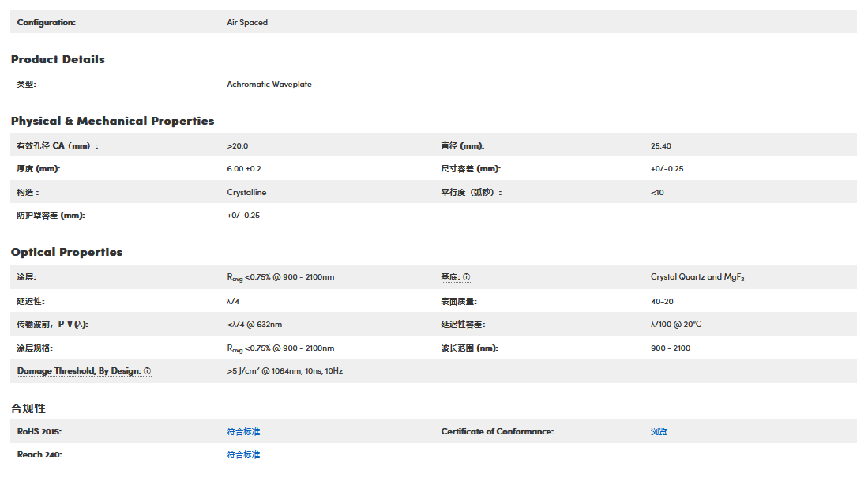
Task: Click the Crystal Quartz and MgF2 value
Action: click(x=697, y=277)
